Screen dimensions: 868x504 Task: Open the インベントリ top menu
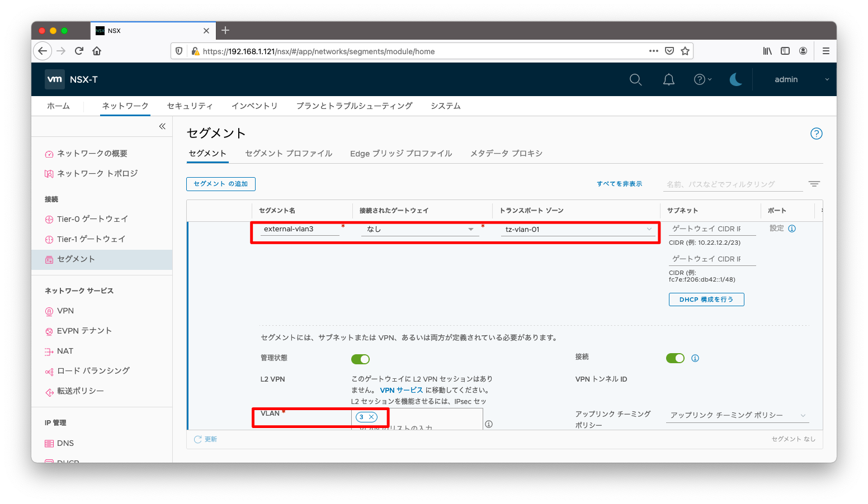coord(254,106)
